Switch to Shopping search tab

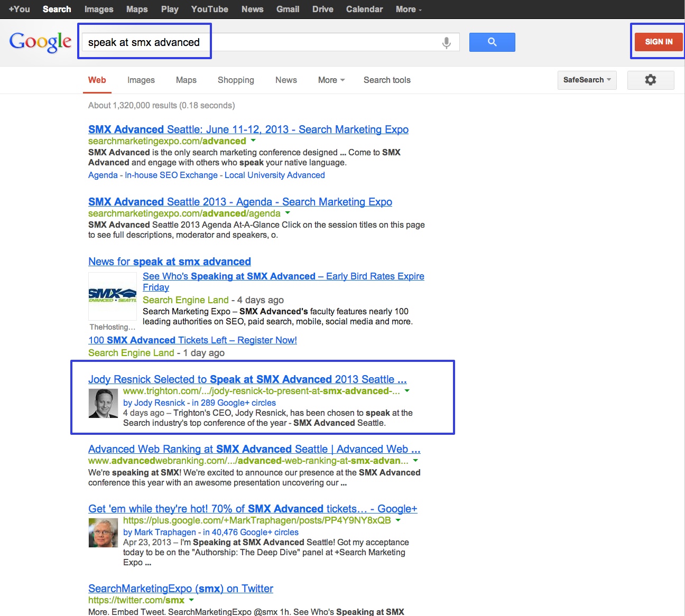point(236,80)
